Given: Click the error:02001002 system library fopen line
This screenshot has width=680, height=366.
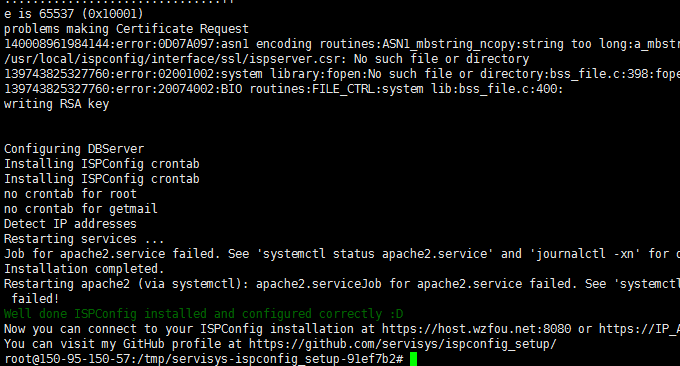Looking at the screenshot, I should (x=342, y=74).
